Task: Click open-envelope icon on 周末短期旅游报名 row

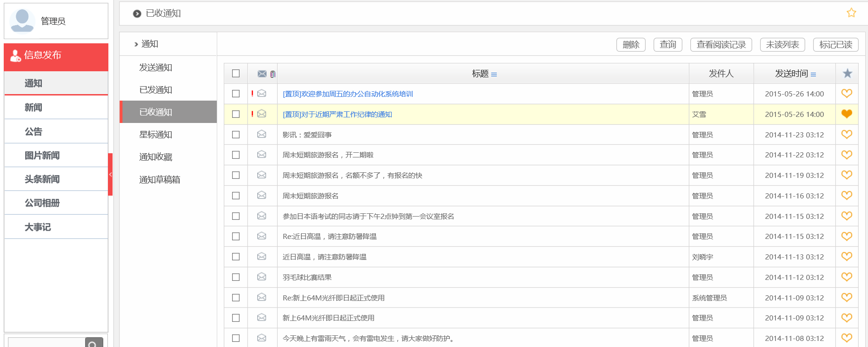Action: 262,196
